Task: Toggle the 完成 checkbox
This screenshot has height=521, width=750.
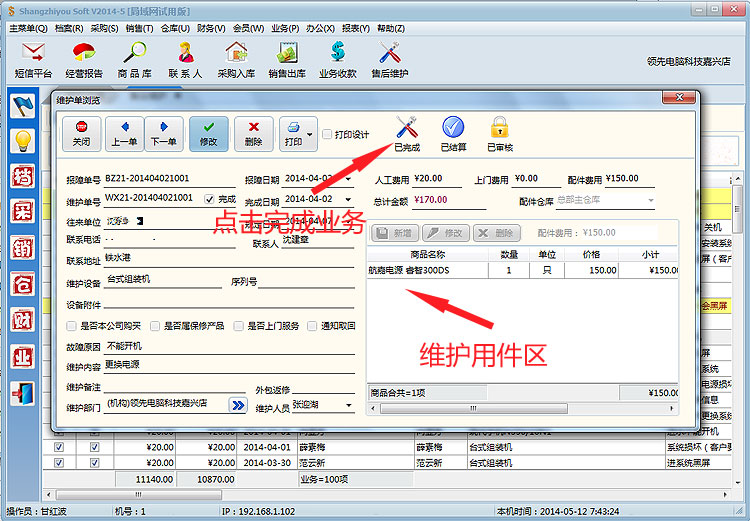Action: click(x=209, y=200)
